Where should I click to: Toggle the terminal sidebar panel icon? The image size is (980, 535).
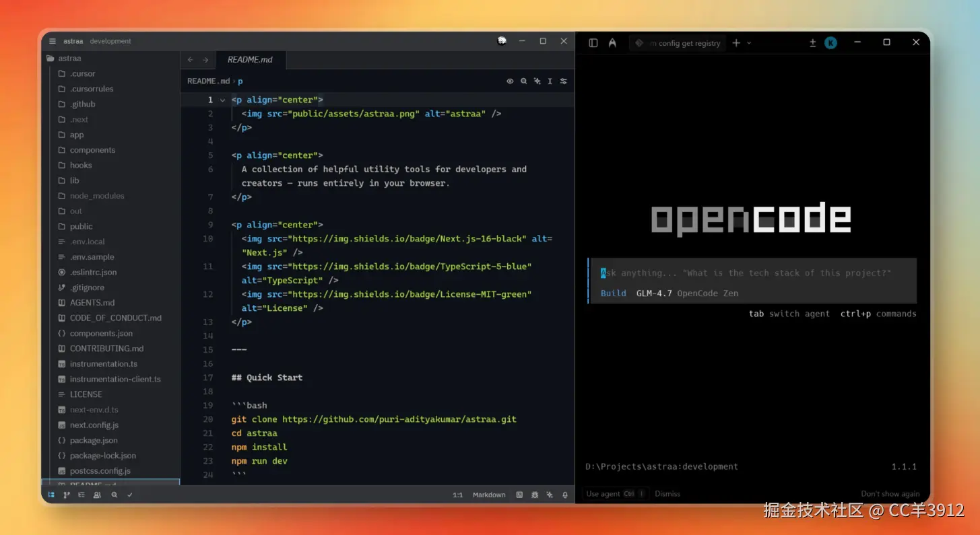click(593, 42)
